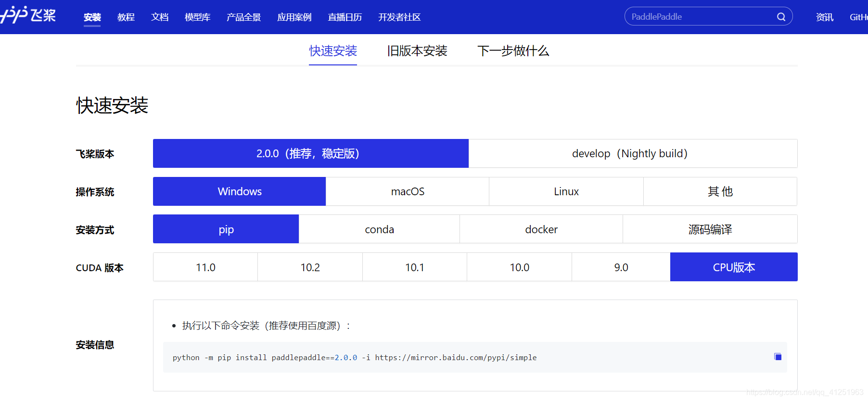Image resolution: width=868 pixels, height=401 pixels.
Task: Open the 开发者社区 nav menu item
Action: coord(399,17)
